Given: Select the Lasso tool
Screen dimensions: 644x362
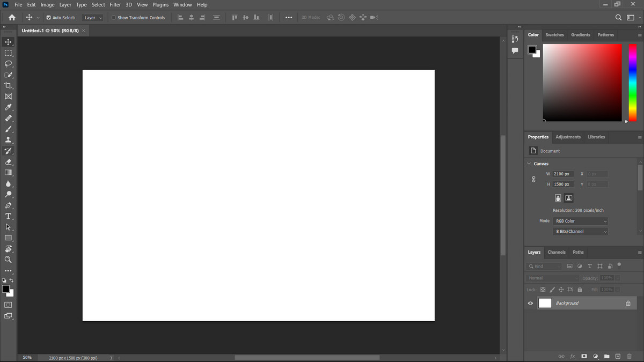Looking at the screenshot, I should pos(8,64).
